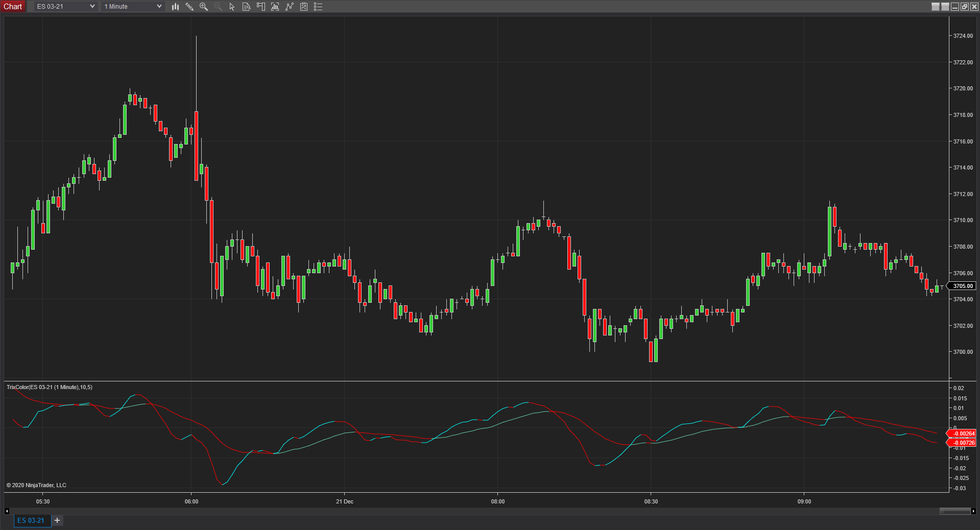This screenshot has height=530, width=980.
Task: Expand the ES 03-21 instrument dropdown
Action: 65,7
